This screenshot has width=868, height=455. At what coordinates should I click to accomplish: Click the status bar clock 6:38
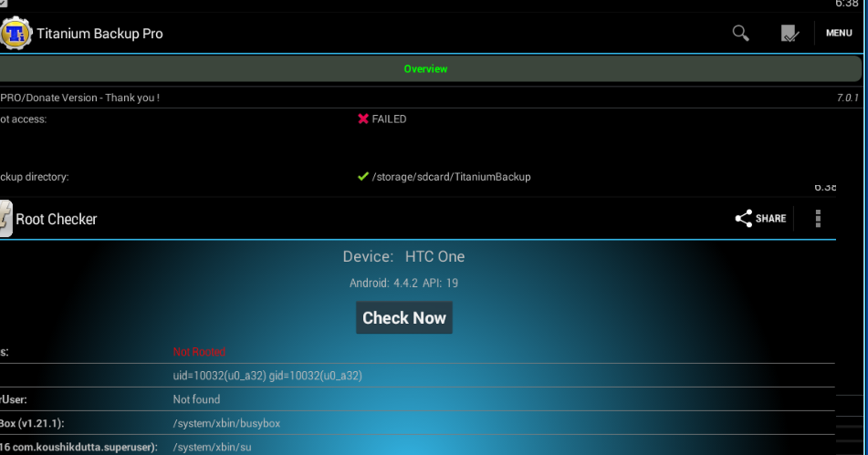846,4
